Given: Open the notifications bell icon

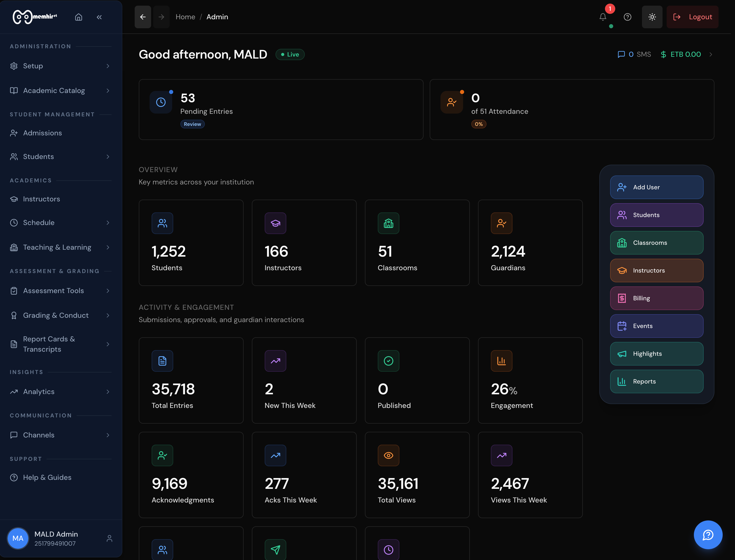Looking at the screenshot, I should 602,17.
